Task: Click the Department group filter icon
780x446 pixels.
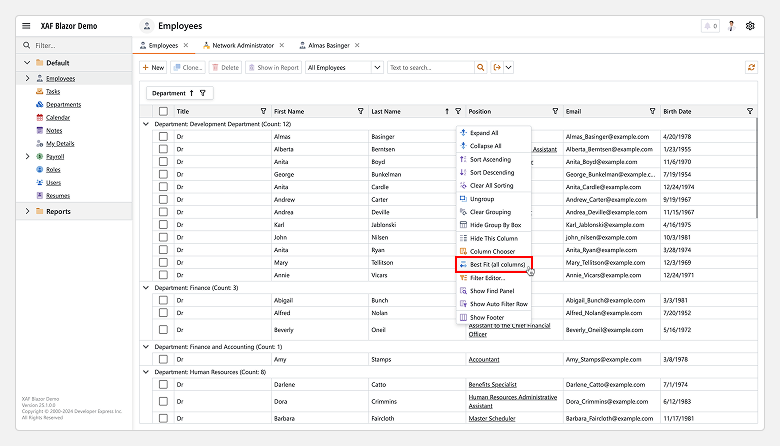Action: pyautogui.click(x=203, y=93)
